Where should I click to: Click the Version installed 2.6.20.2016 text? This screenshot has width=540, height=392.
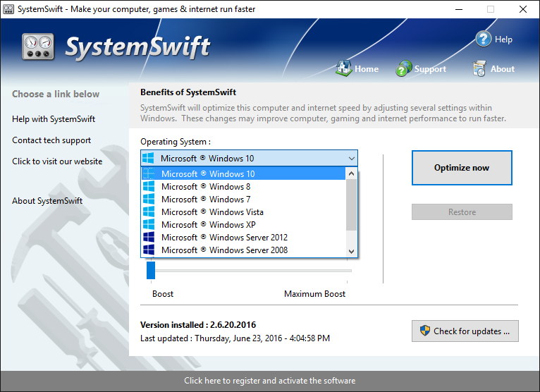pyautogui.click(x=198, y=325)
